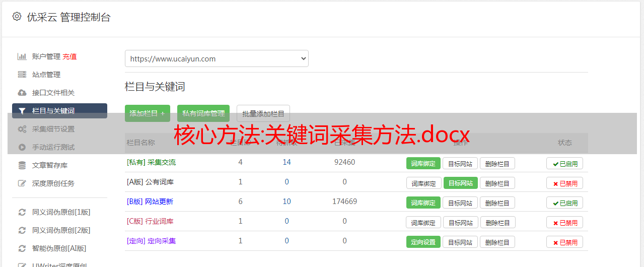Click the play icon for 手动运行测试
Image resolution: width=644 pixels, height=267 pixels.
(22, 147)
